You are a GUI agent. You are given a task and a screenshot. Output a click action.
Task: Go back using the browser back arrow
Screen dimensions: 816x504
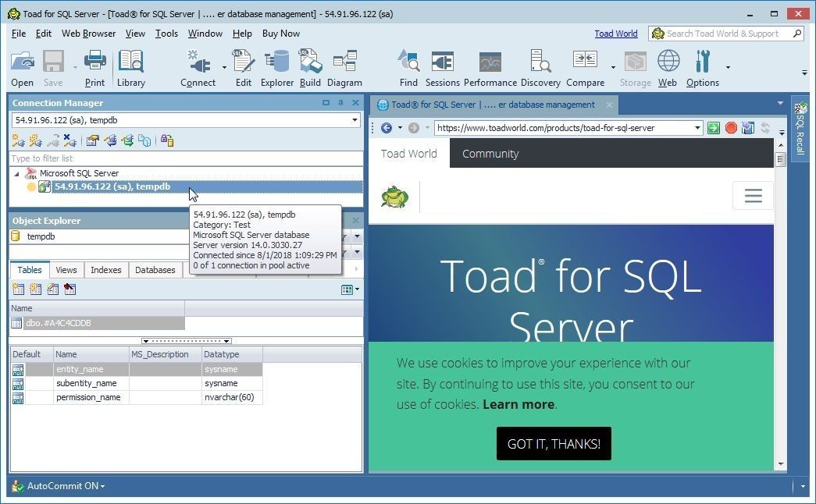387,128
